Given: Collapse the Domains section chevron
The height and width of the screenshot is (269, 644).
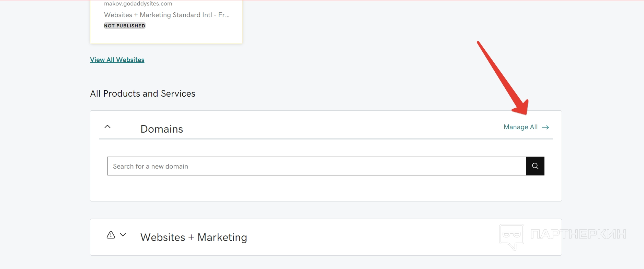Looking at the screenshot, I should [107, 126].
